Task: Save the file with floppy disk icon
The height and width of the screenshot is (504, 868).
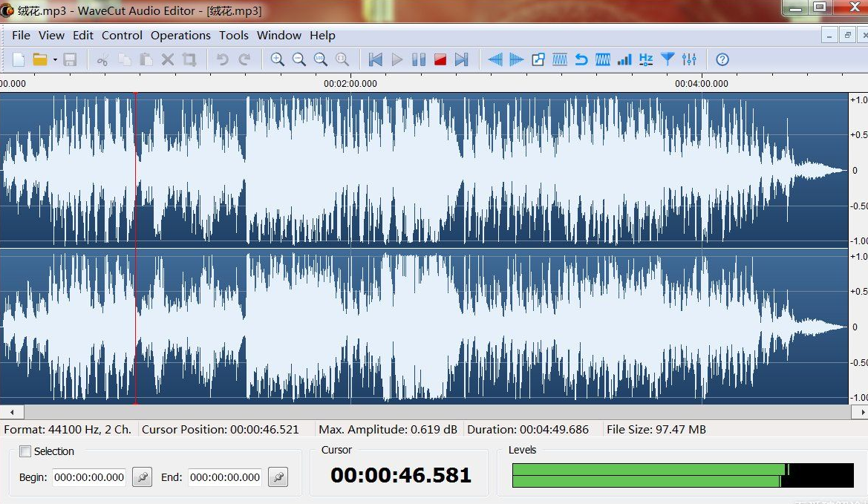Action: [70, 59]
